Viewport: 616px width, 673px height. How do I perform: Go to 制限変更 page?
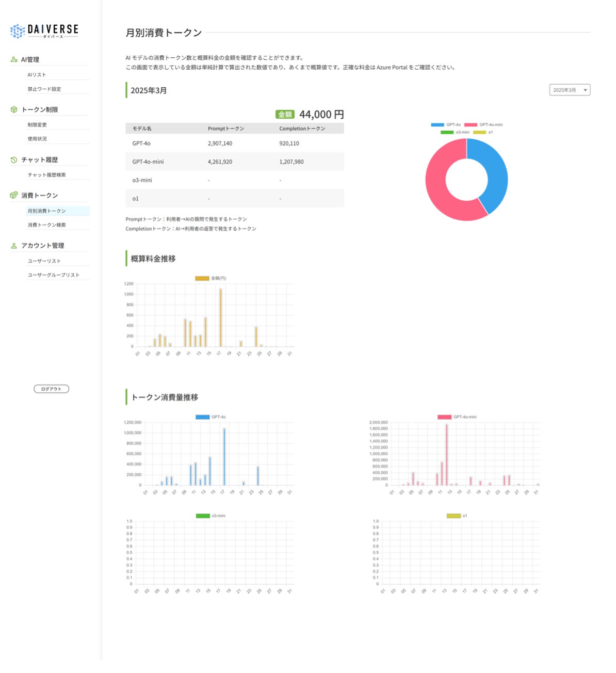(x=37, y=124)
